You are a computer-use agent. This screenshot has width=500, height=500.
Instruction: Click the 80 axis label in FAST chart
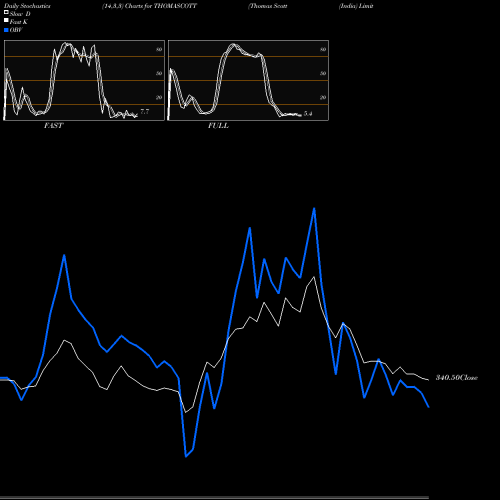click(159, 49)
